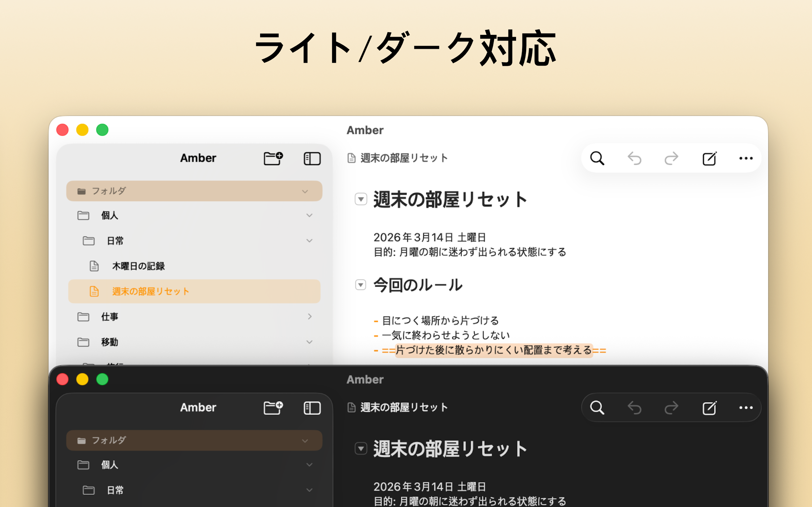The width and height of the screenshot is (812, 507).
Task: Click the new folder icon in light sidebar
Action: 273,158
